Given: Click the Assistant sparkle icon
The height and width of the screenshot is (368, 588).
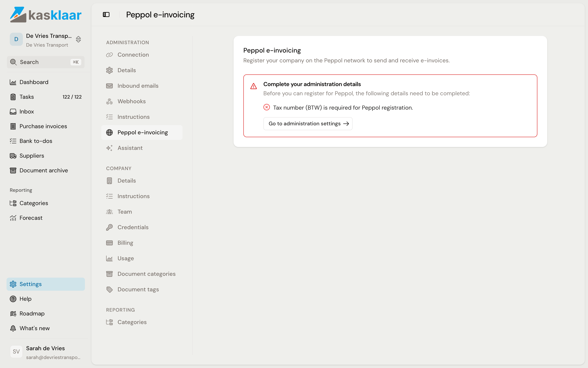Looking at the screenshot, I should 109,148.
